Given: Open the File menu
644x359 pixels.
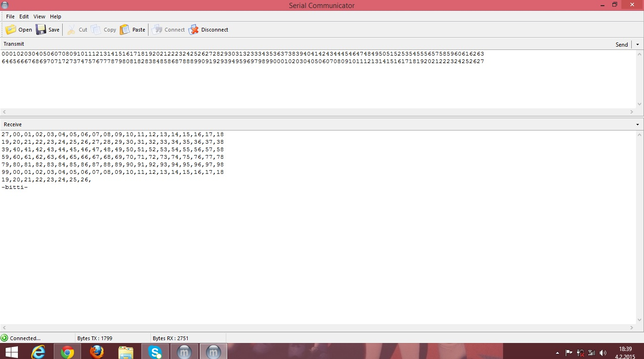Looking at the screenshot, I should pyautogui.click(x=10, y=16).
